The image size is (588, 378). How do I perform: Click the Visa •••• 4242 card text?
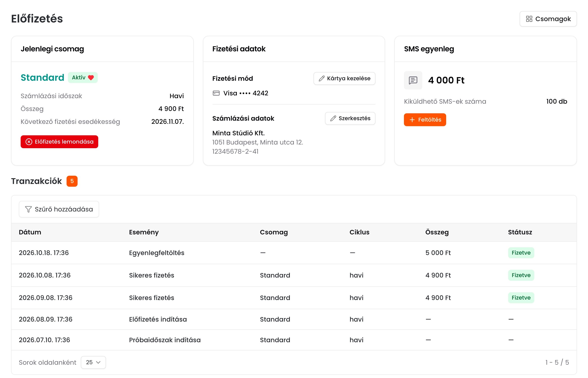[246, 93]
